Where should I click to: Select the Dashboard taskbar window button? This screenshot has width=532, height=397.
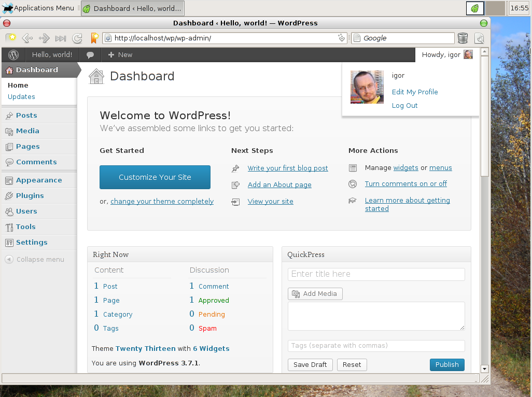(133, 8)
